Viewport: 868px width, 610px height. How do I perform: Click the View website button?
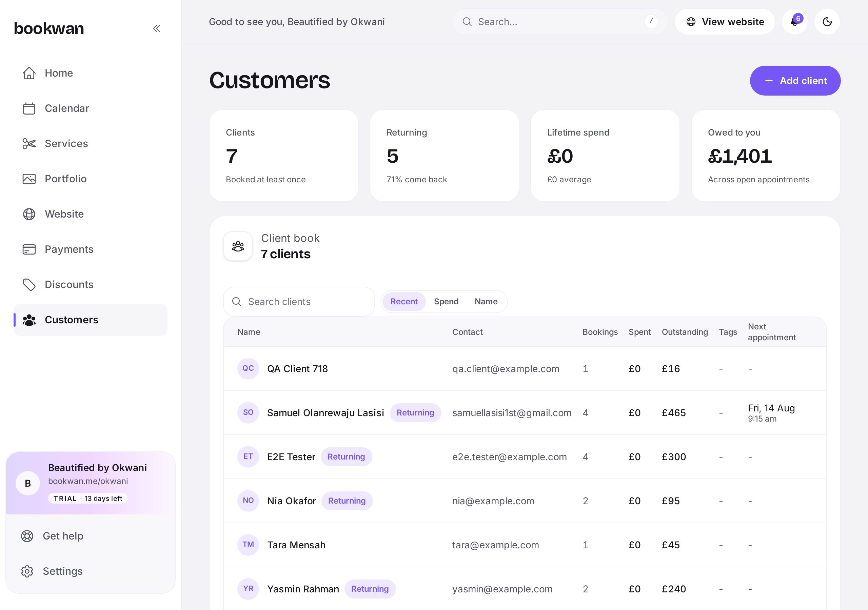click(x=725, y=22)
